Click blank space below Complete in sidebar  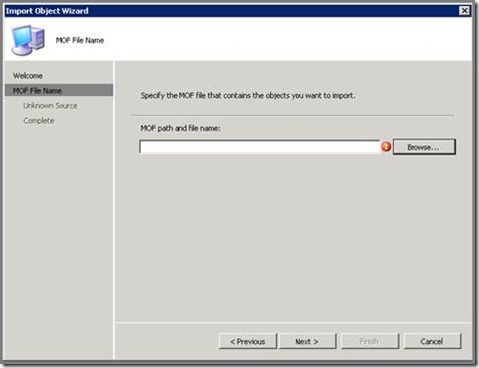point(59,240)
